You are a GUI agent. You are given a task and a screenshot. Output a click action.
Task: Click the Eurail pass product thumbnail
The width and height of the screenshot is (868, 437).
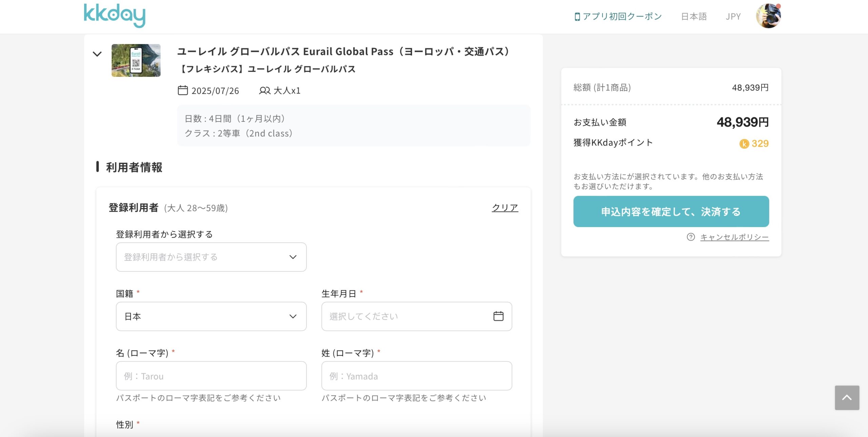(136, 60)
